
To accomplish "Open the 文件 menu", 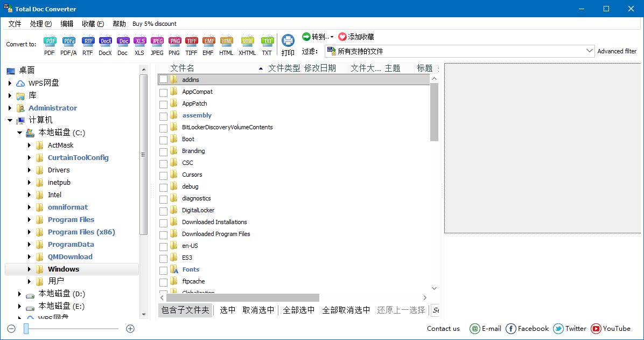I will [x=15, y=24].
